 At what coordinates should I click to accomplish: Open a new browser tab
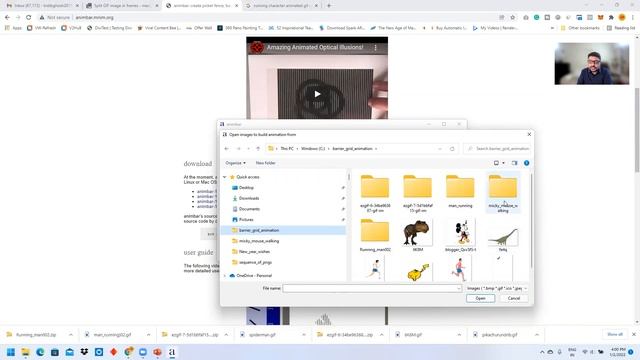(329, 6)
